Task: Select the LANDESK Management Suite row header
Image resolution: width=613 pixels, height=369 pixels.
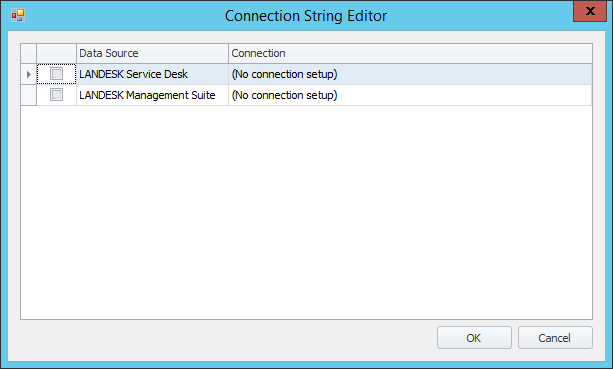Action: [29, 95]
